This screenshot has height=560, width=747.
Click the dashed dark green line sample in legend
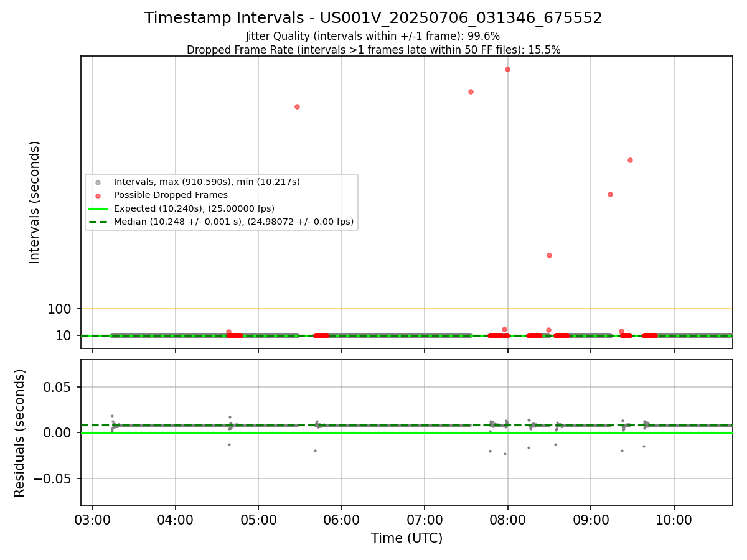[98, 222]
